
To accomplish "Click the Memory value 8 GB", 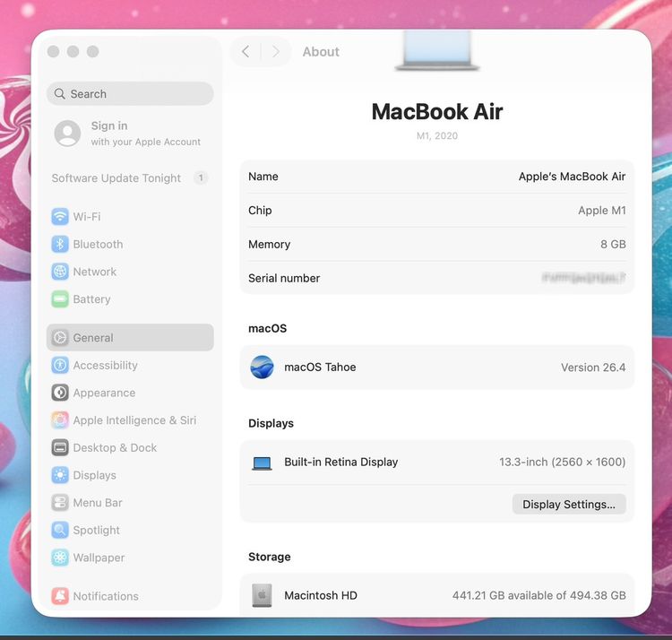I will pyautogui.click(x=613, y=244).
